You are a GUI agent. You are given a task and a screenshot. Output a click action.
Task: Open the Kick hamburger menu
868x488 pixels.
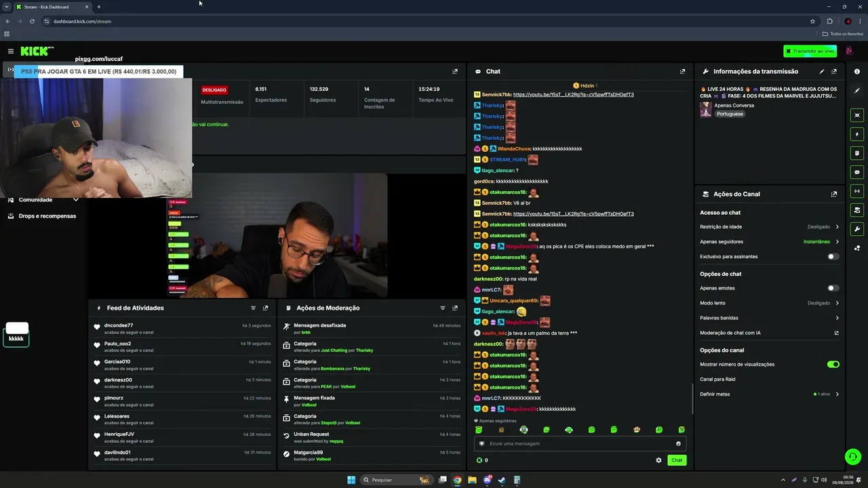coord(11,51)
